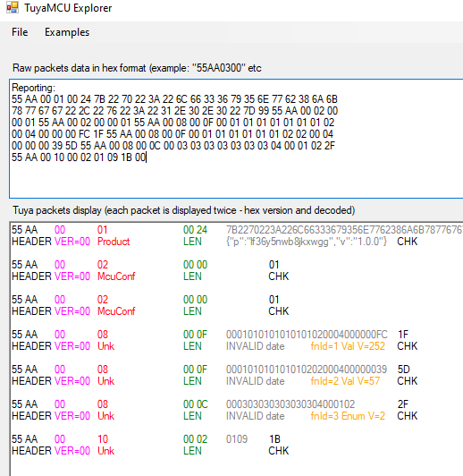This screenshot has width=463, height=476.
Task: Click the decoded product JSON string
Action: (307, 242)
